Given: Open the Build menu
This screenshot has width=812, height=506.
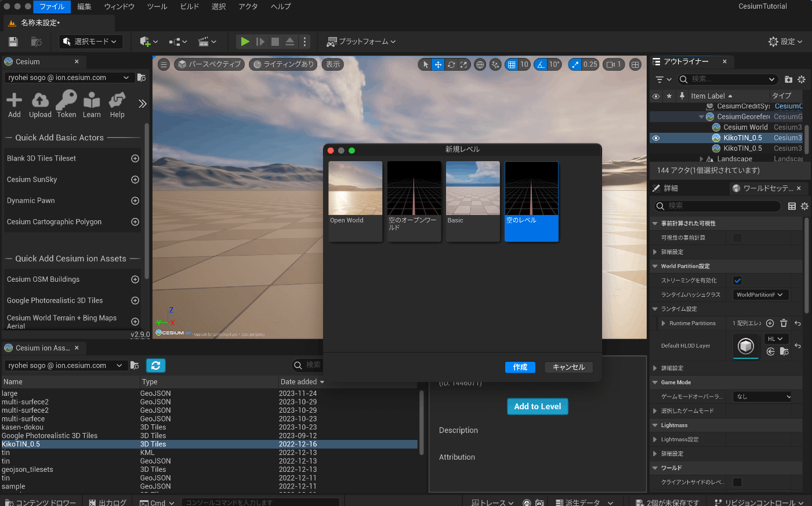Looking at the screenshot, I should point(190,6).
